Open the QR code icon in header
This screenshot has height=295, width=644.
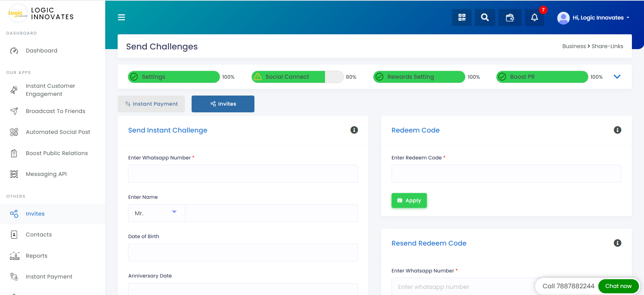pyautogui.click(x=462, y=17)
